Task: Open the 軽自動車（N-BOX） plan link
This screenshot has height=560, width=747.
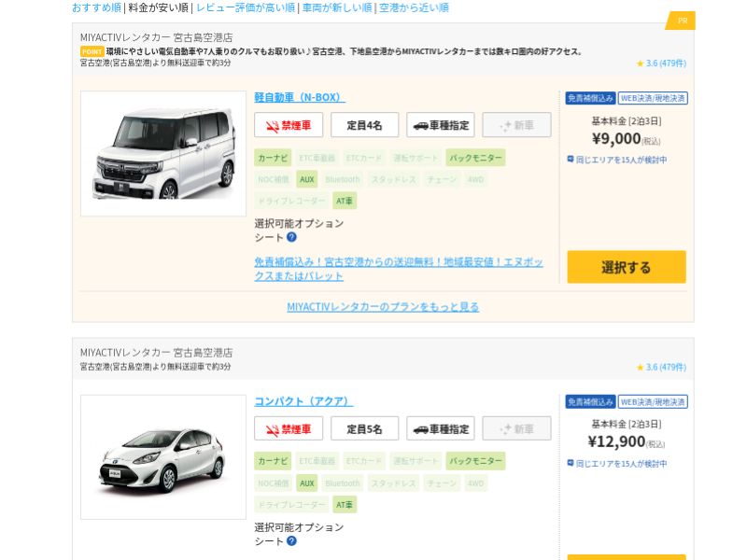Action: pyautogui.click(x=300, y=97)
